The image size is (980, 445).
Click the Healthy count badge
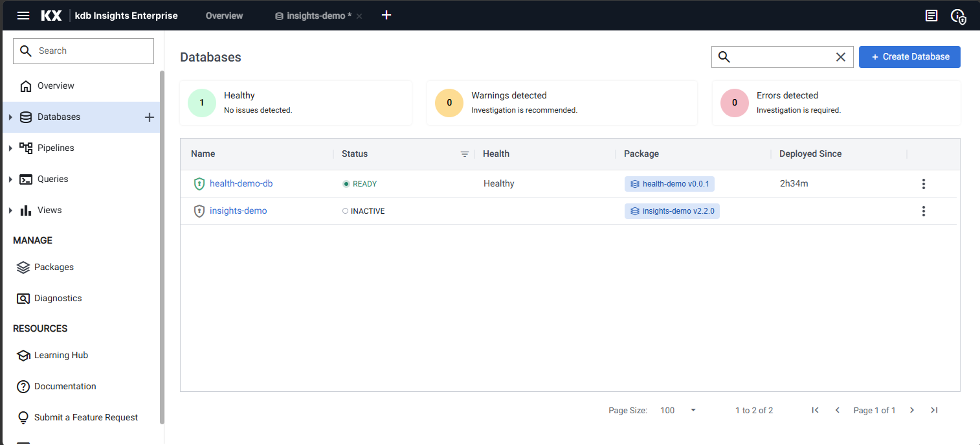click(202, 102)
